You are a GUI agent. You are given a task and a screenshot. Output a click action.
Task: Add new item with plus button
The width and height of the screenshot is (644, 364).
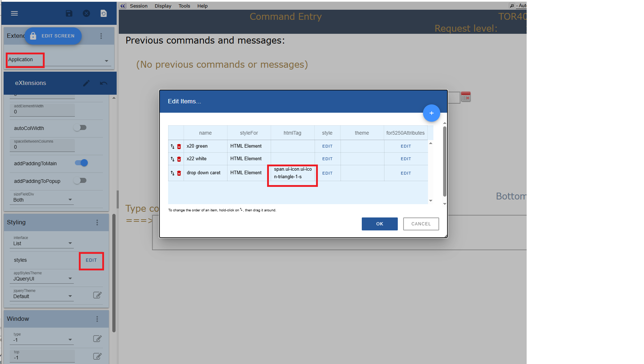(x=431, y=113)
